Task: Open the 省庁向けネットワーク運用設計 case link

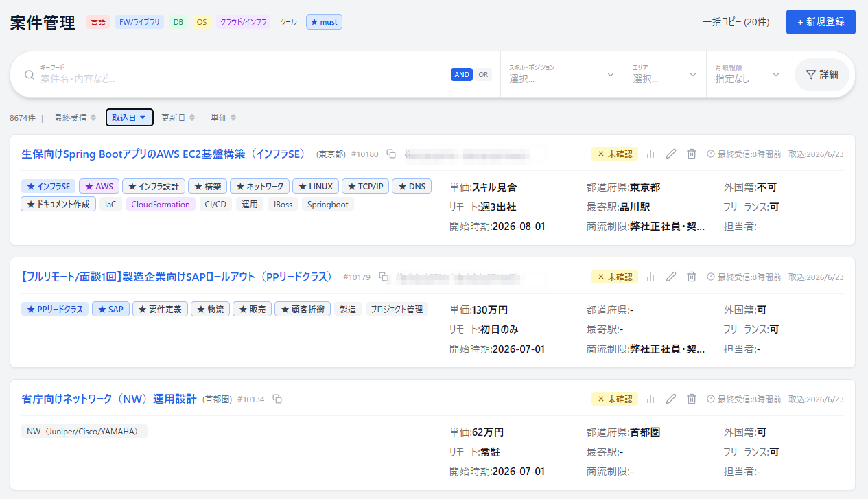Action: point(109,399)
